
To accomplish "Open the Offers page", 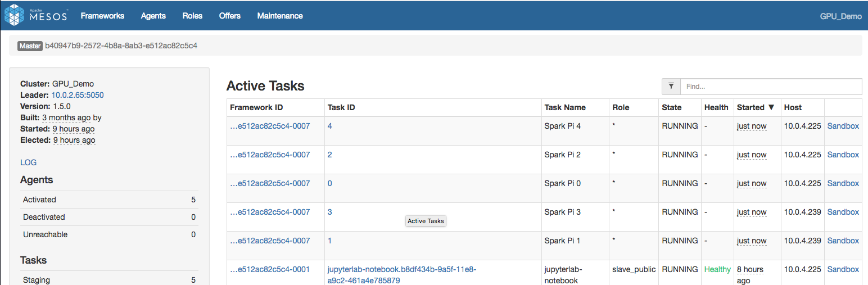I will coord(230,16).
